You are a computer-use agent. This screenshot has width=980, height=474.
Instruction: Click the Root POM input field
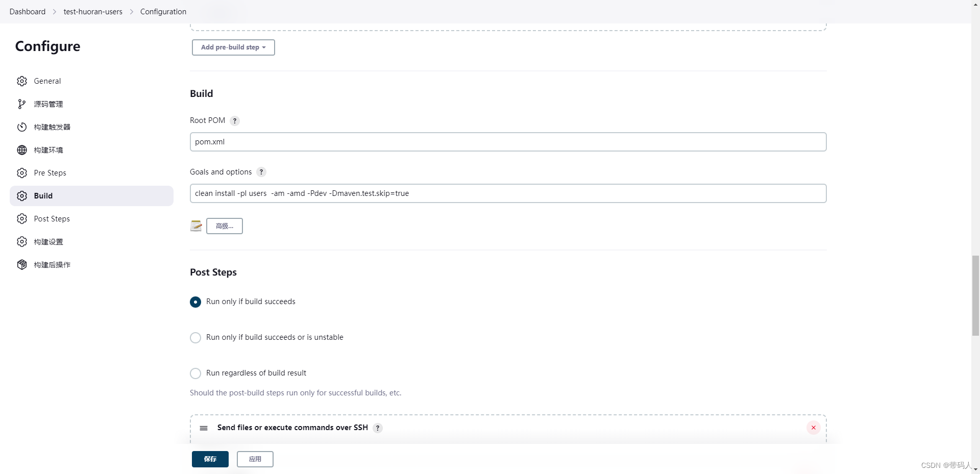tap(508, 142)
